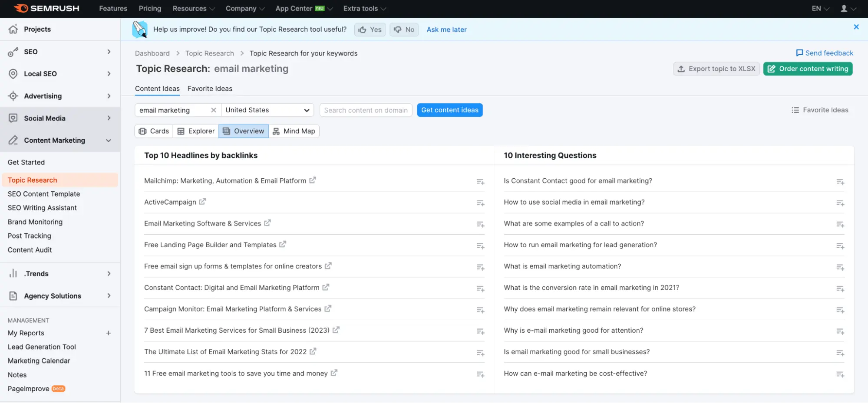The image size is (868, 403).
Task: Open the United States country dropdown
Action: pyautogui.click(x=267, y=110)
